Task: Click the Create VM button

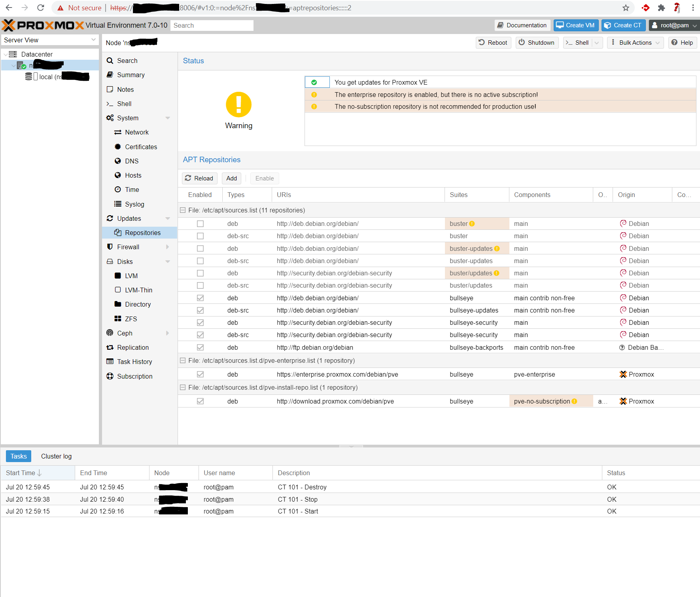Action: click(x=576, y=25)
